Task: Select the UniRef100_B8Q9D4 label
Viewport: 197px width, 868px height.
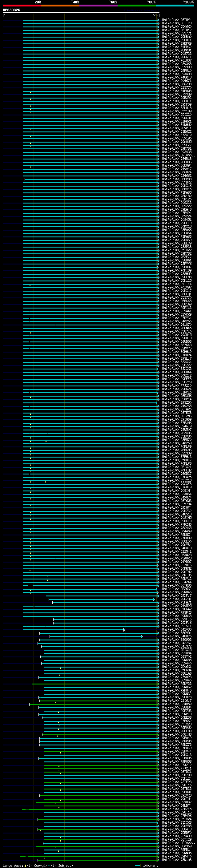Action: pyautogui.click(x=177, y=633)
